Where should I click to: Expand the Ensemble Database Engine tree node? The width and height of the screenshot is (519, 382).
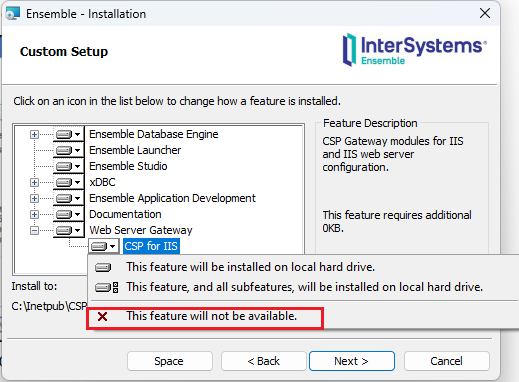click(x=34, y=134)
